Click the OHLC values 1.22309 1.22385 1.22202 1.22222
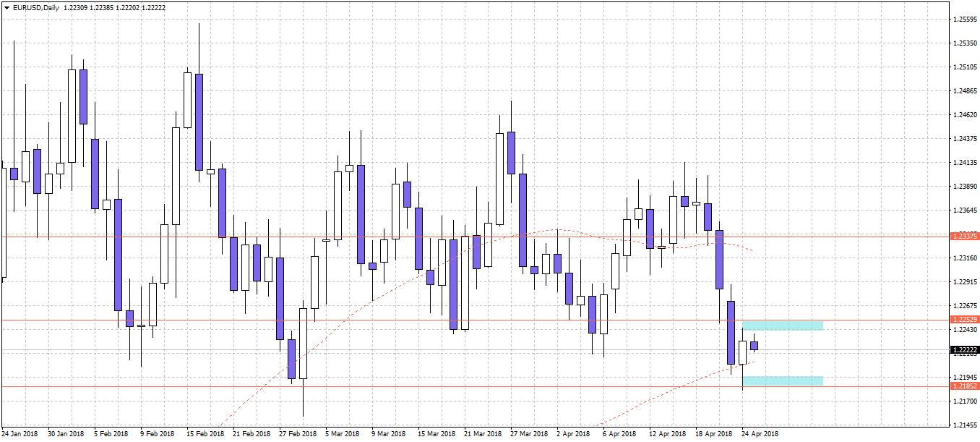Screen dimensions: 980x442 coord(113,7)
